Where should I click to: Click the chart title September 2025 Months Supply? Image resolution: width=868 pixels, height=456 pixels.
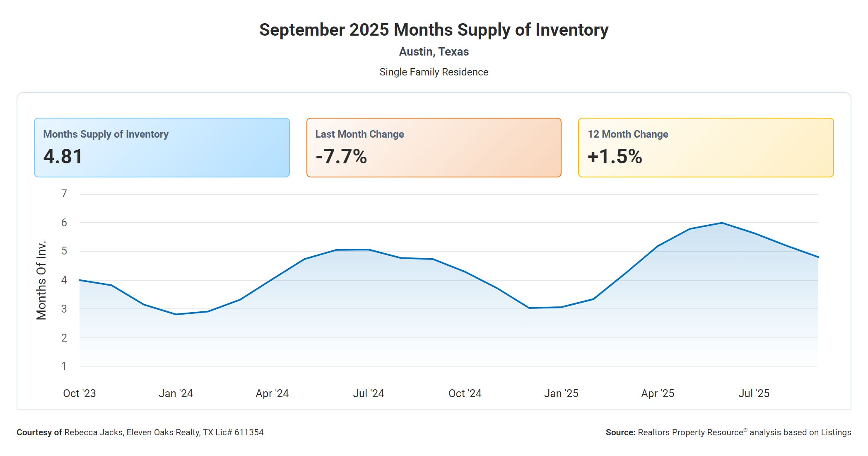[434, 30]
